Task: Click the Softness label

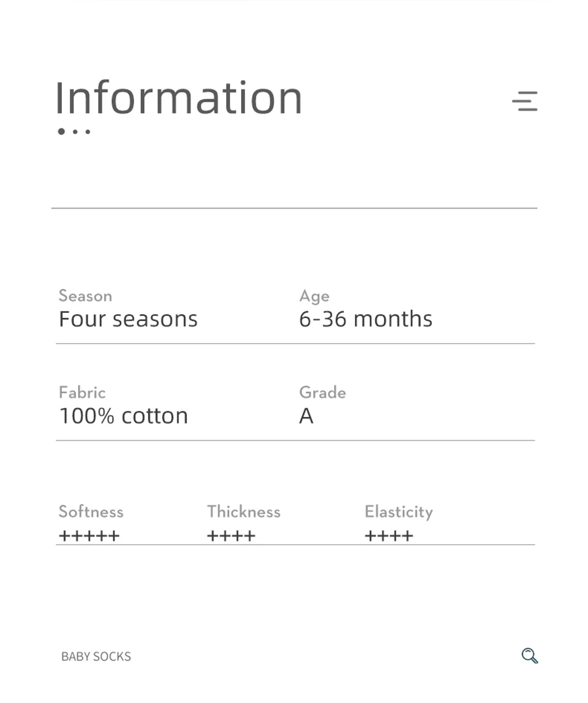Action: (91, 512)
